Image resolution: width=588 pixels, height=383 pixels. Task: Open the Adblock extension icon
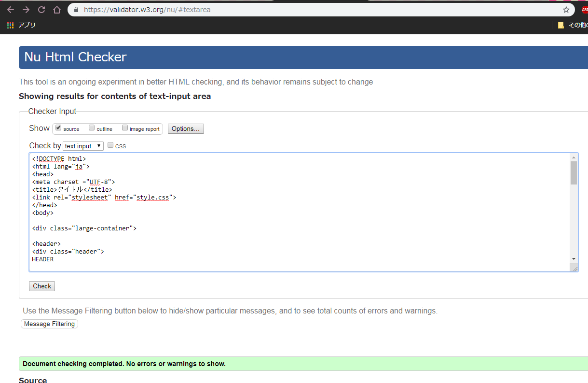pos(585,10)
